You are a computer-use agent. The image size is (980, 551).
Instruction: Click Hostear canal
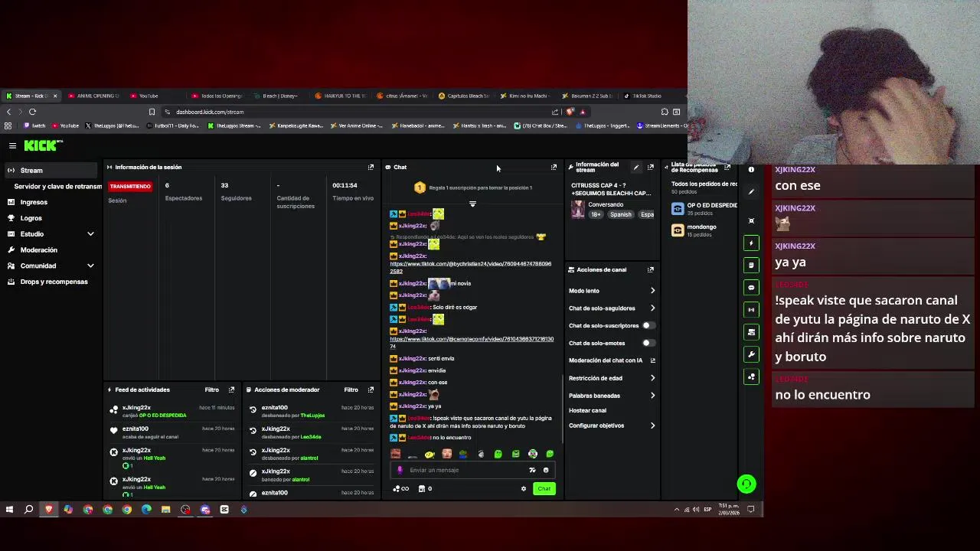(587, 411)
